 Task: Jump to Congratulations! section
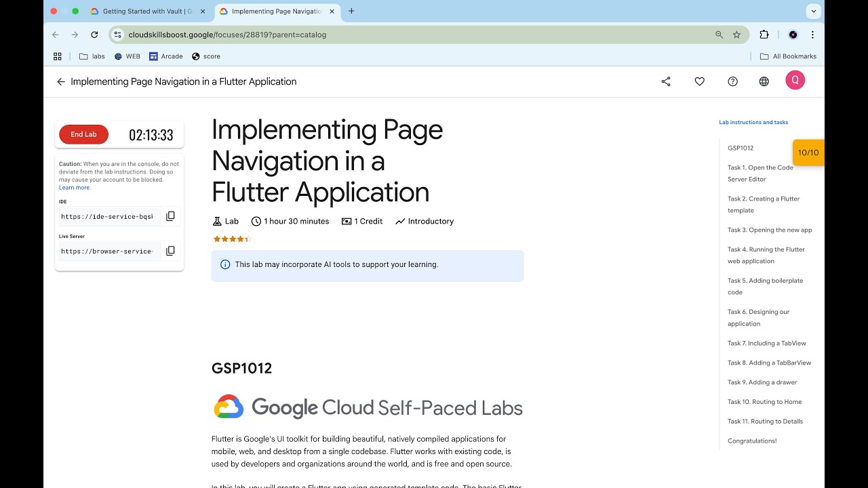[x=752, y=441]
